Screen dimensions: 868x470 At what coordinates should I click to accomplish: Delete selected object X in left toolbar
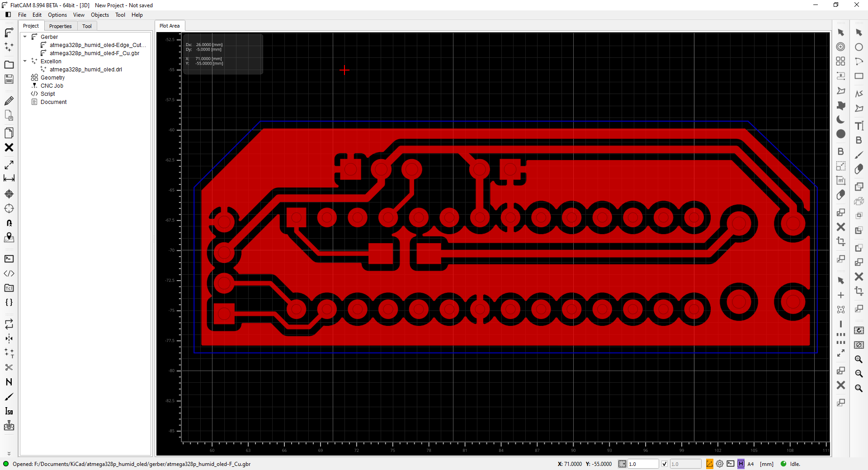pyautogui.click(x=9, y=147)
